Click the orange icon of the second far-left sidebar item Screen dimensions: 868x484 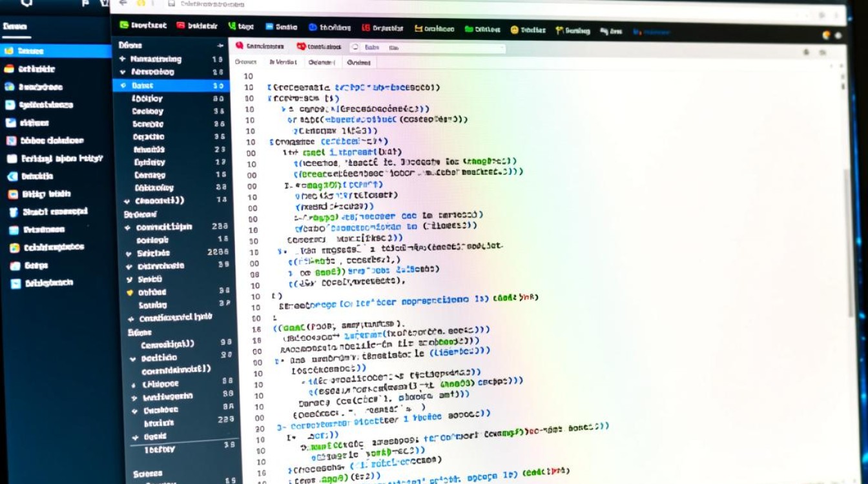9,69
